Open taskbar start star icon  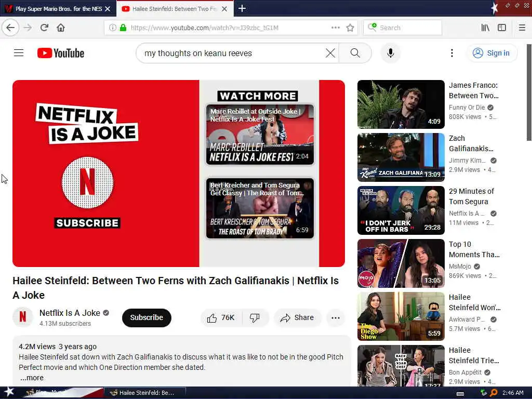(9, 392)
